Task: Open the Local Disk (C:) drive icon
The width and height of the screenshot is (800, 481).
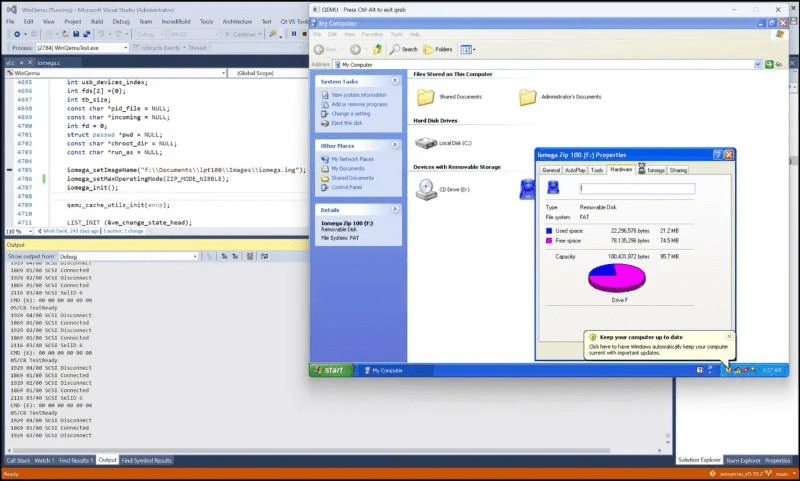Action: pos(427,143)
